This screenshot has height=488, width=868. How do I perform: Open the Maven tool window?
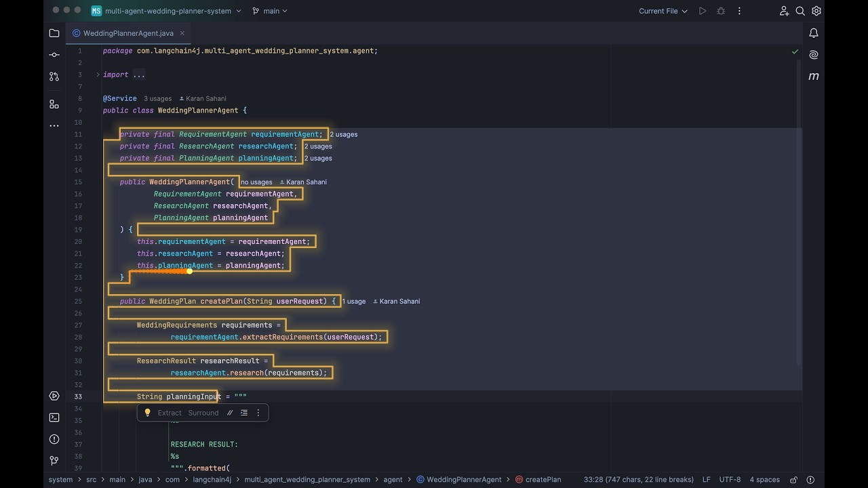tap(814, 77)
